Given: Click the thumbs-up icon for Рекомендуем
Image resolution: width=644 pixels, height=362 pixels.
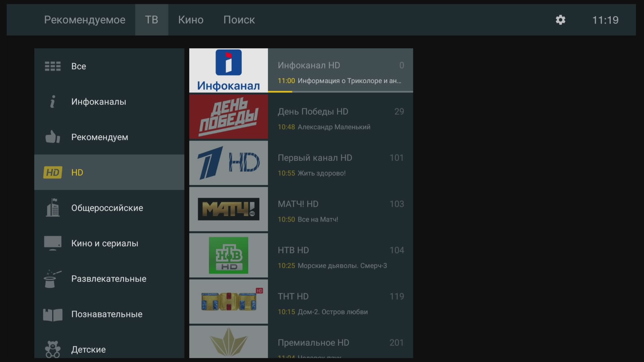Looking at the screenshot, I should [53, 137].
